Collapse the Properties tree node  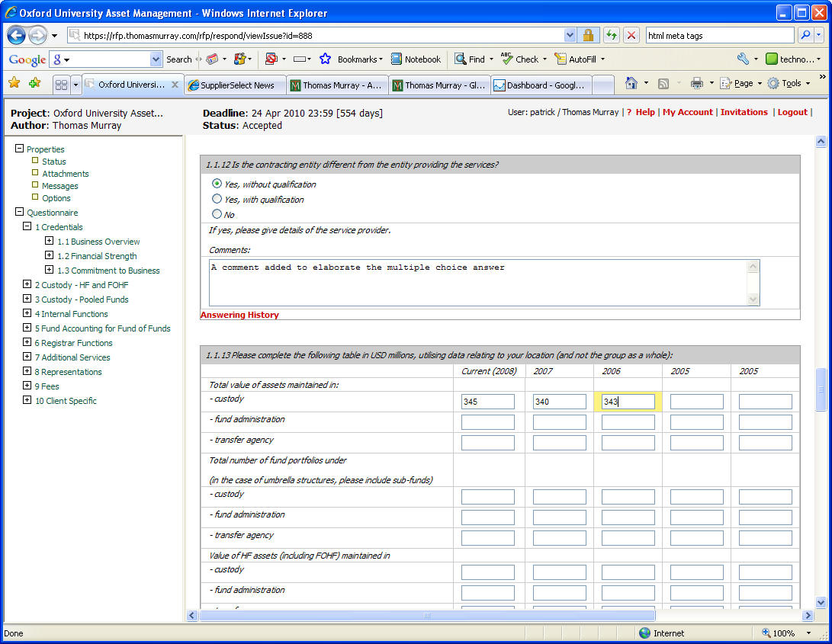coord(20,149)
